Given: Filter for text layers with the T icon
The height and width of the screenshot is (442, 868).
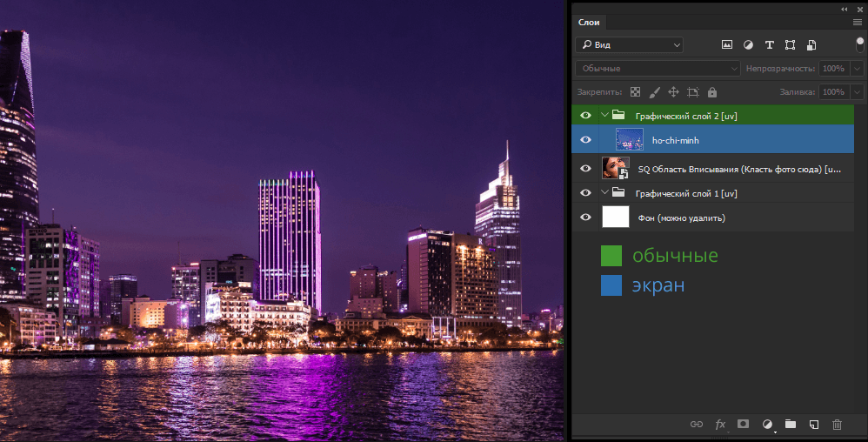Looking at the screenshot, I should 769,44.
